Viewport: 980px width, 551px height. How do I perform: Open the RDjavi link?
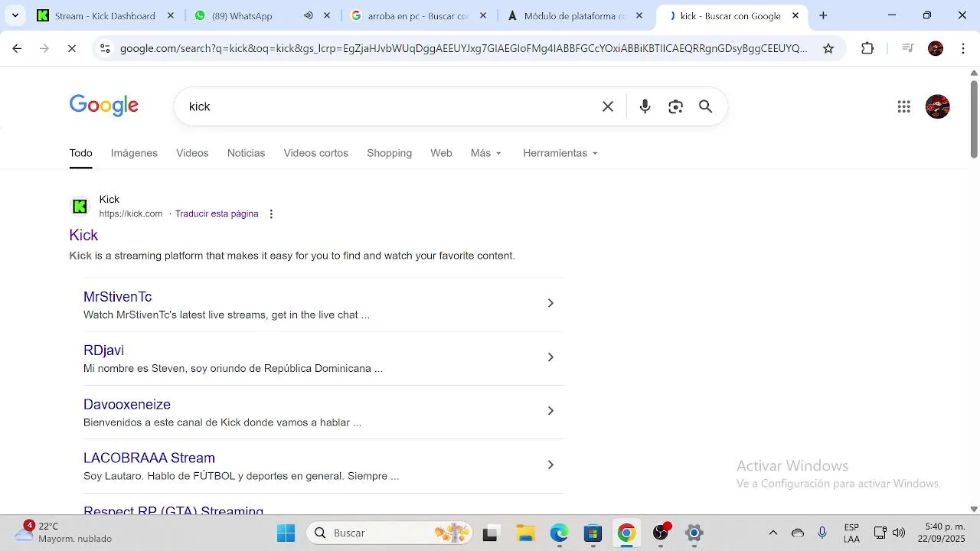pos(103,350)
